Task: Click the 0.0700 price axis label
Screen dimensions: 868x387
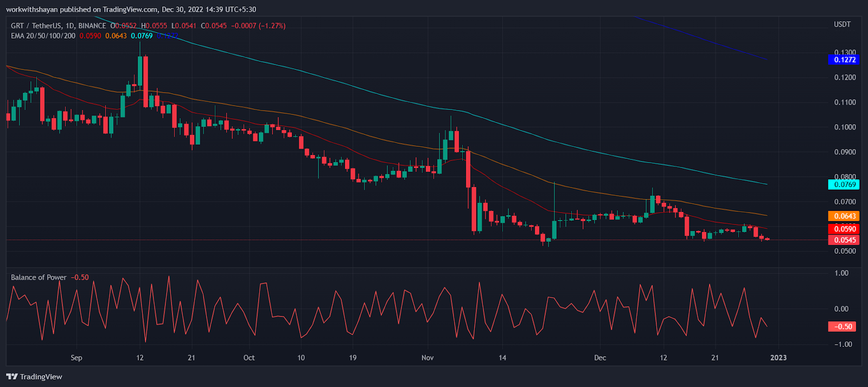Action: 845,202
